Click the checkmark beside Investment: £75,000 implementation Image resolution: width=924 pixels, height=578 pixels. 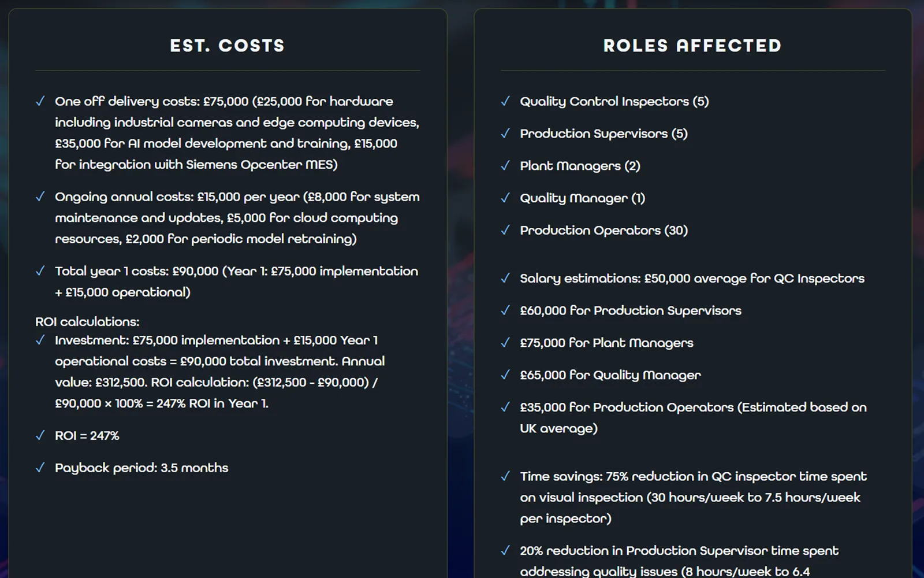(40, 340)
